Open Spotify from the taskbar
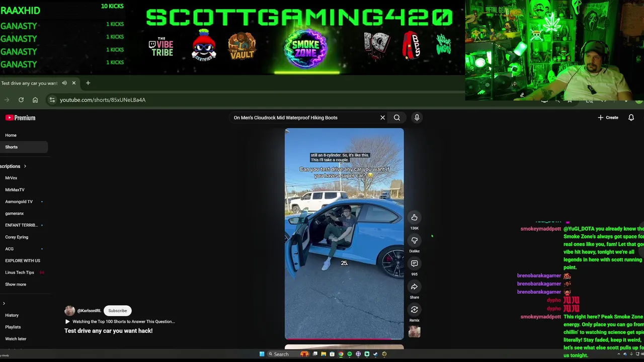644x362 pixels. tap(349, 354)
